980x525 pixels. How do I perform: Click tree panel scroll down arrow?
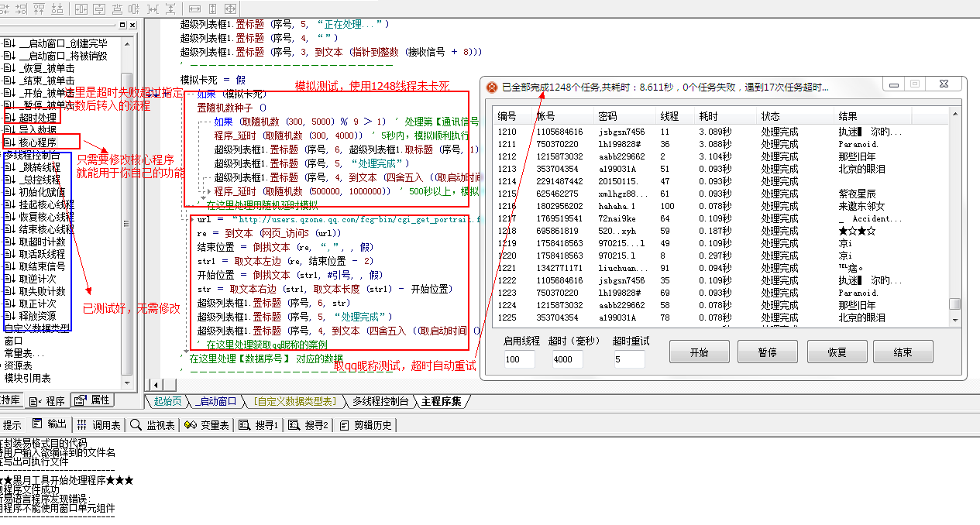point(128,383)
